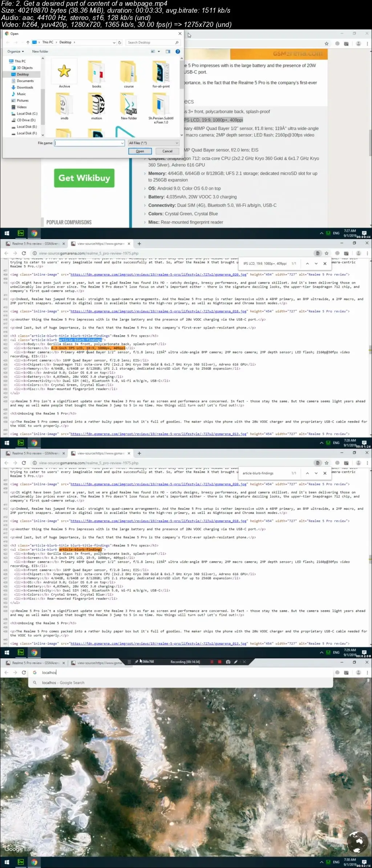372x868 pixels.
Task: Close the 'article-blurb-findings' find bar
Action: [325, 473]
